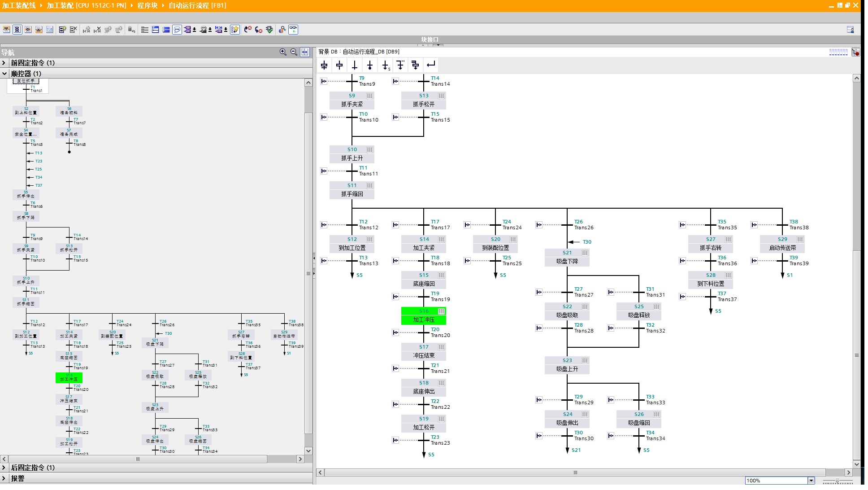Viewport: 868px width, 490px height.
Task: Click icon at right of background DB row
Action: tap(856, 52)
